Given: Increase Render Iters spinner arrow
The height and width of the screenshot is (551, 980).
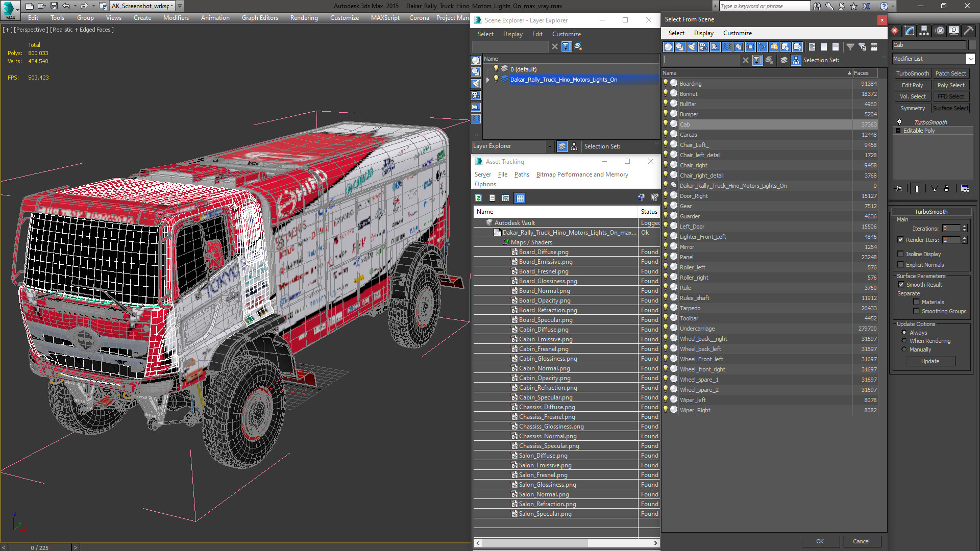Looking at the screenshot, I should [964, 238].
